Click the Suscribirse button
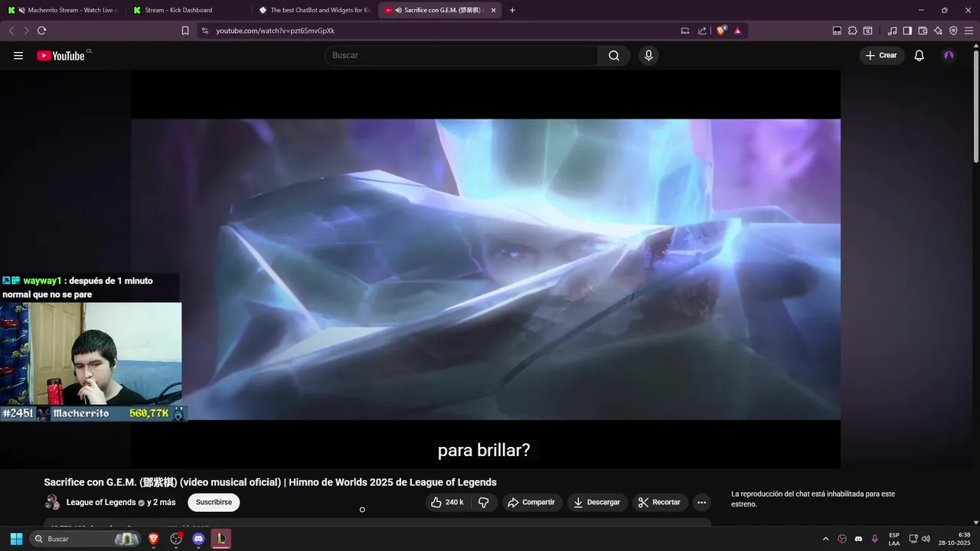This screenshot has width=980, height=551. [x=214, y=502]
